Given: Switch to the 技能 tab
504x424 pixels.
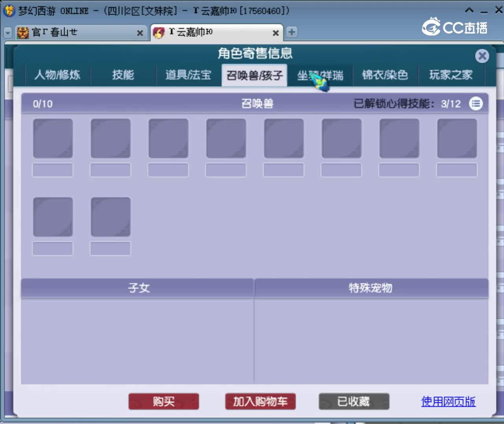Looking at the screenshot, I should click(123, 75).
